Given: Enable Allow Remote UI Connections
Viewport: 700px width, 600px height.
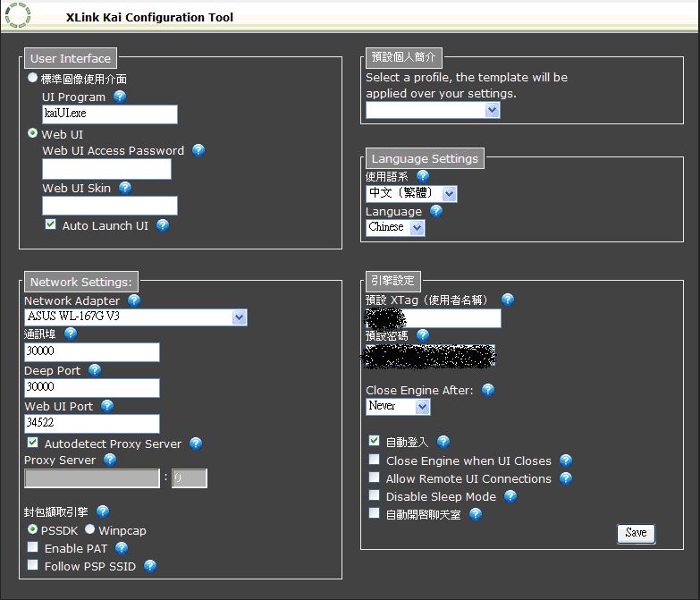Looking at the screenshot, I should coord(374,477).
